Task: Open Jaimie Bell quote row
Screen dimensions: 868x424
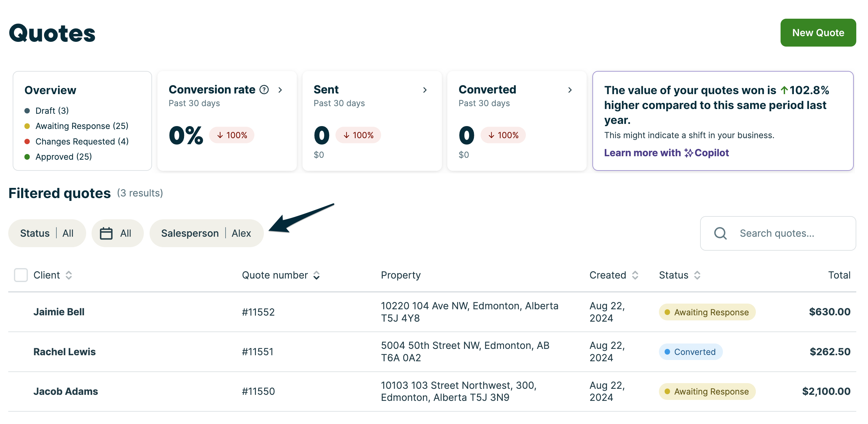Action: 59,312
